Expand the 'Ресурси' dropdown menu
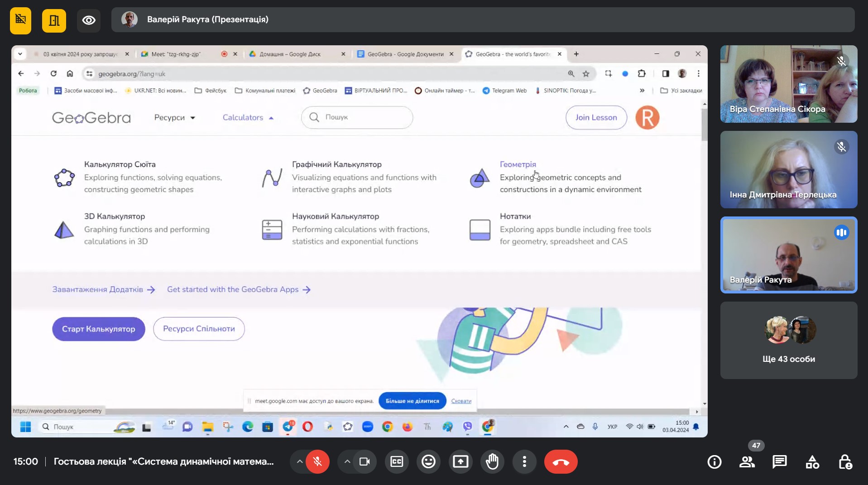868x485 pixels. point(175,118)
